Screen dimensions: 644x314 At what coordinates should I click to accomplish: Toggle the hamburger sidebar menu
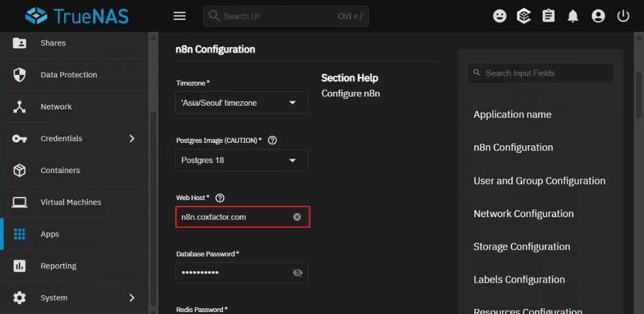[x=180, y=16]
